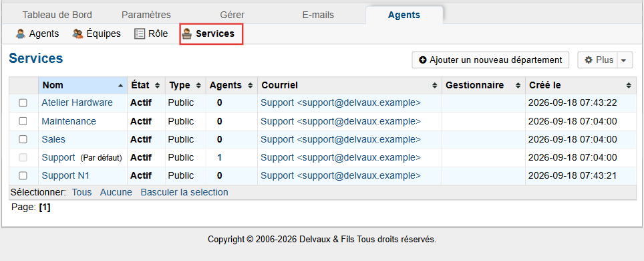Sort by Courriel column sort arrows
This screenshot has width=644, height=261.
tap(434, 86)
